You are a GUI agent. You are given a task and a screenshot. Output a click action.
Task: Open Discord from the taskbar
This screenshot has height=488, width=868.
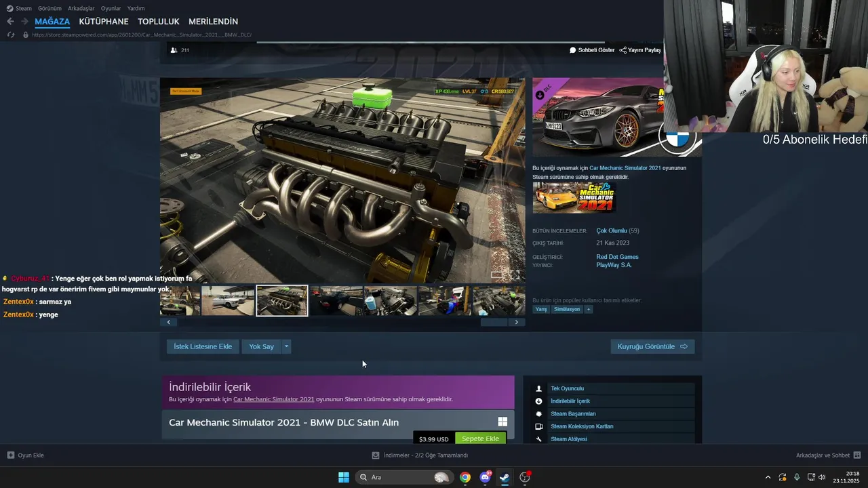point(485,477)
